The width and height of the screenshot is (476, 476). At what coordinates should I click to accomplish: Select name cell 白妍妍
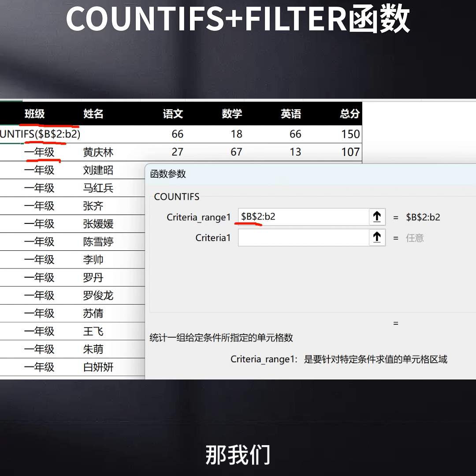tap(98, 367)
